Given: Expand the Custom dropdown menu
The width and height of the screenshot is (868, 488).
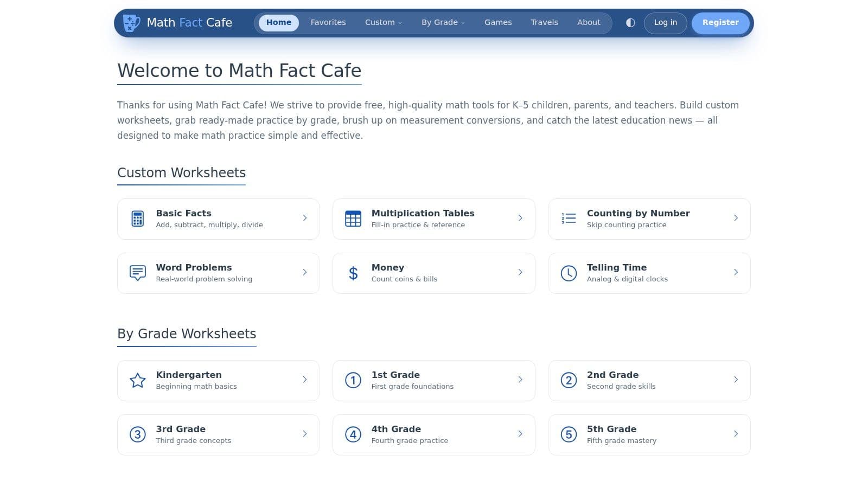Looking at the screenshot, I should tap(384, 22).
